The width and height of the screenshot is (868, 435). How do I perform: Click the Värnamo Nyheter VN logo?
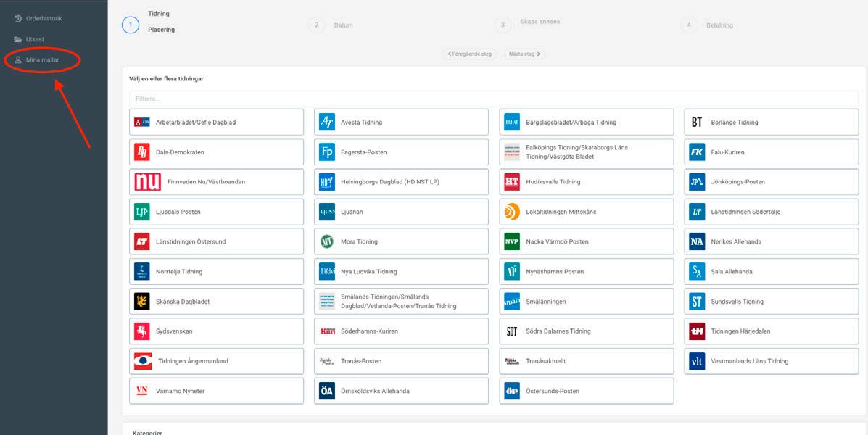coord(141,391)
